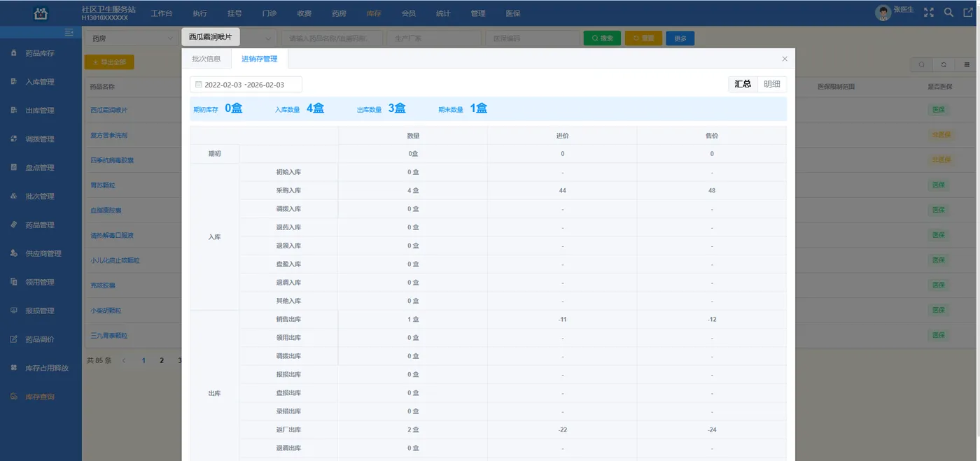Click the 返厂出库 row label

pyautogui.click(x=288, y=430)
